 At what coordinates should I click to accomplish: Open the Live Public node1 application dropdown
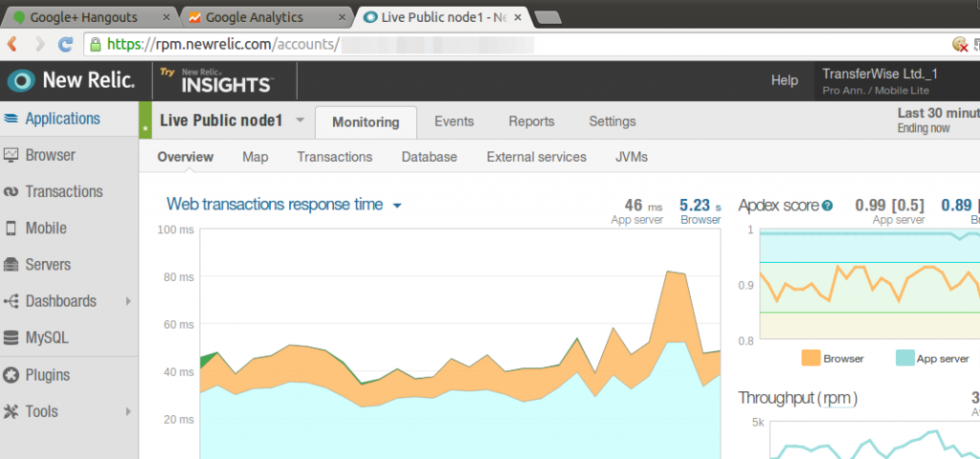point(300,120)
